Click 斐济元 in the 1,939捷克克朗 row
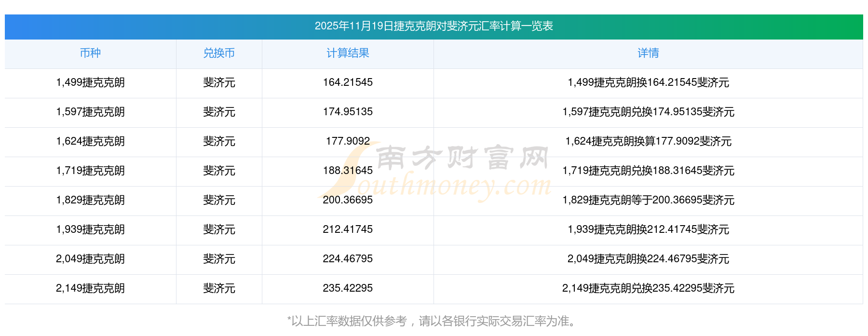 tap(219, 229)
